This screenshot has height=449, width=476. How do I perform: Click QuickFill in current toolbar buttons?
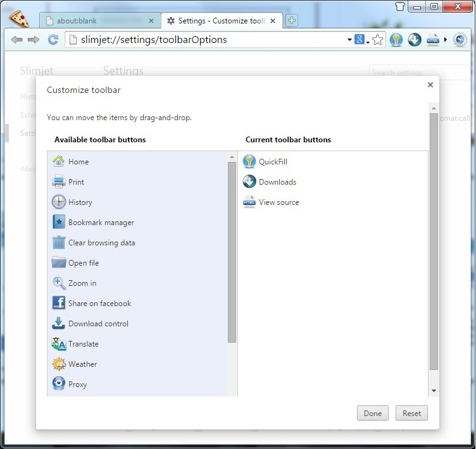tap(273, 162)
